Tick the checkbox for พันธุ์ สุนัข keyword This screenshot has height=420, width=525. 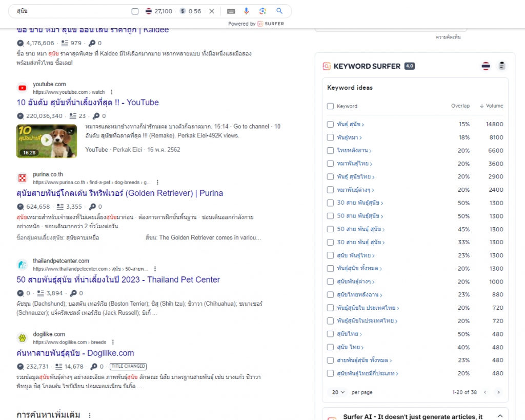pyautogui.click(x=331, y=124)
